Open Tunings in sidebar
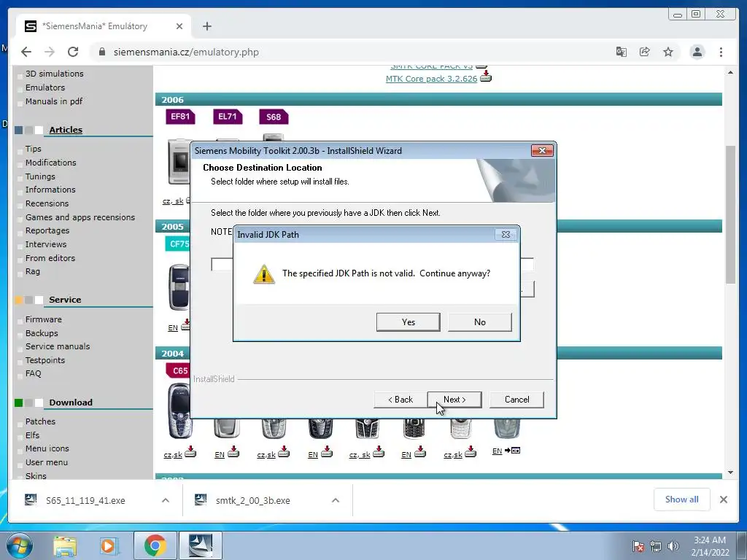The image size is (747, 560). 41,176
